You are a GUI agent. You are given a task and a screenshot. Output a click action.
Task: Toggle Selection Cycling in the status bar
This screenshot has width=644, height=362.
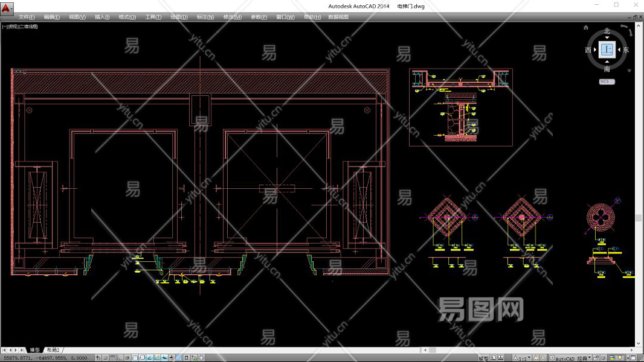pos(194,358)
